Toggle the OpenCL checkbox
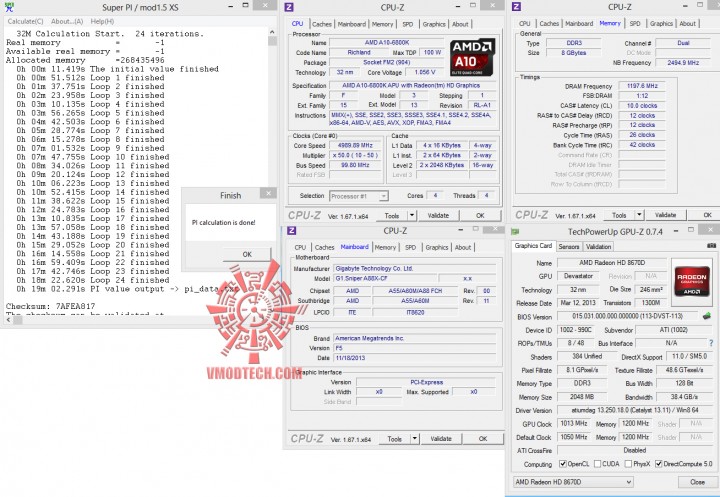Screen dimensions: 720x497 tap(562, 464)
